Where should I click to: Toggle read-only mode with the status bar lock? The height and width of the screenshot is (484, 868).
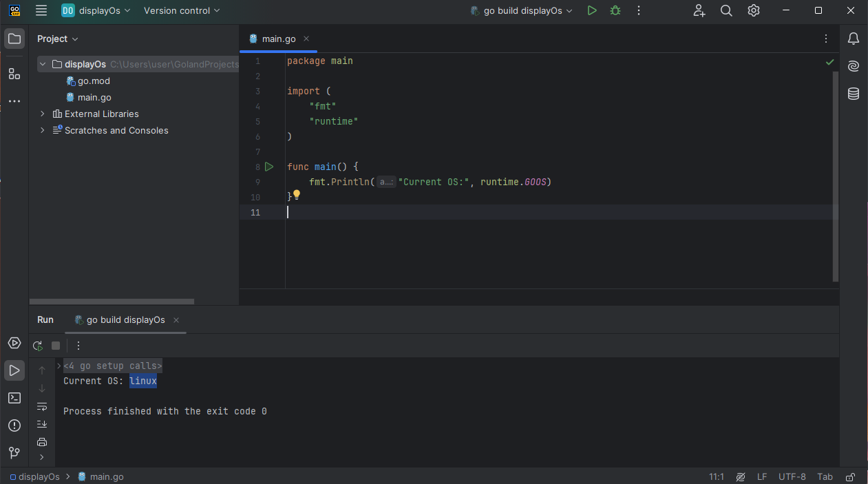click(848, 476)
